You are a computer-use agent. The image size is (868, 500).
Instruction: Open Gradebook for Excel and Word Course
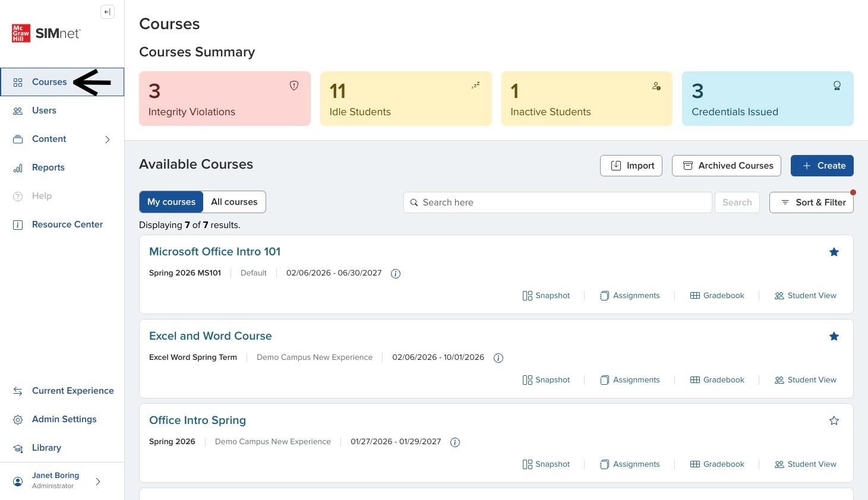coord(717,380)
